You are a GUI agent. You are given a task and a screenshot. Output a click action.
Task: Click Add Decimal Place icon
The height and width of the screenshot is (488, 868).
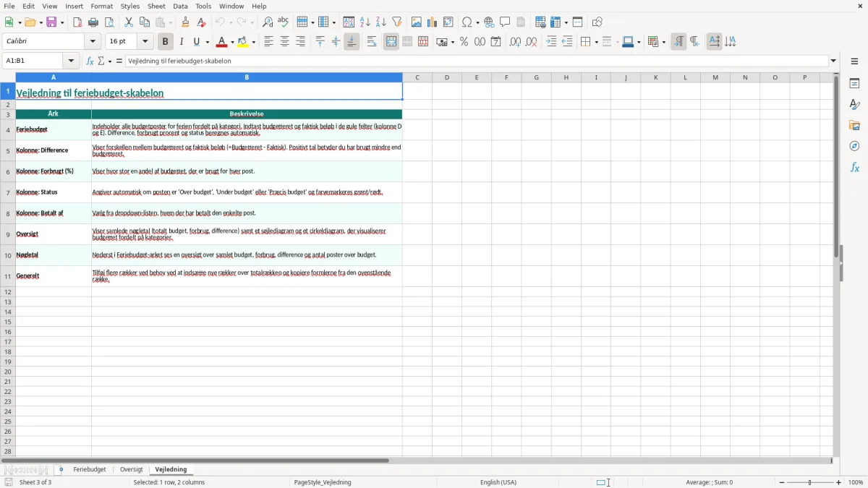pos(515,42)
